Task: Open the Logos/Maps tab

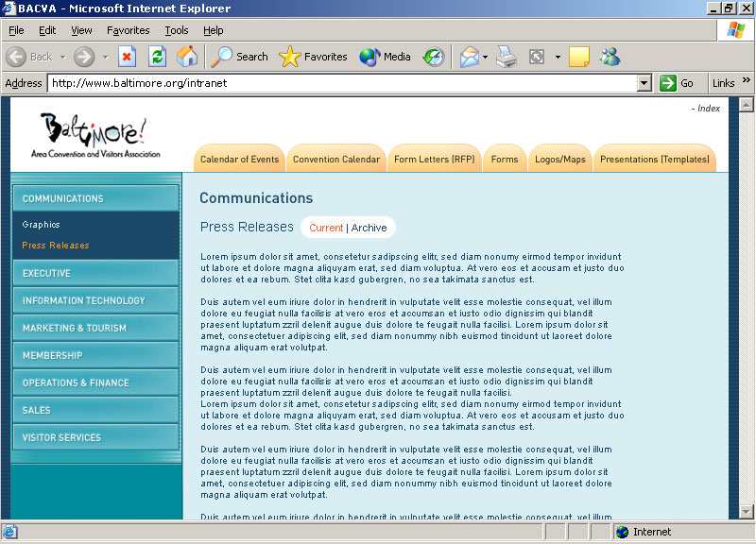Action: pos(558,160)
